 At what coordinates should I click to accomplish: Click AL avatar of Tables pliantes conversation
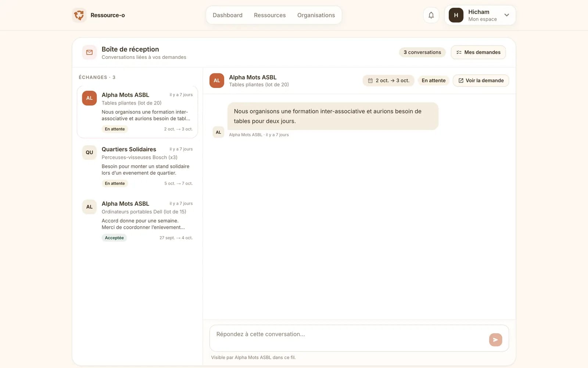point(89,98)
